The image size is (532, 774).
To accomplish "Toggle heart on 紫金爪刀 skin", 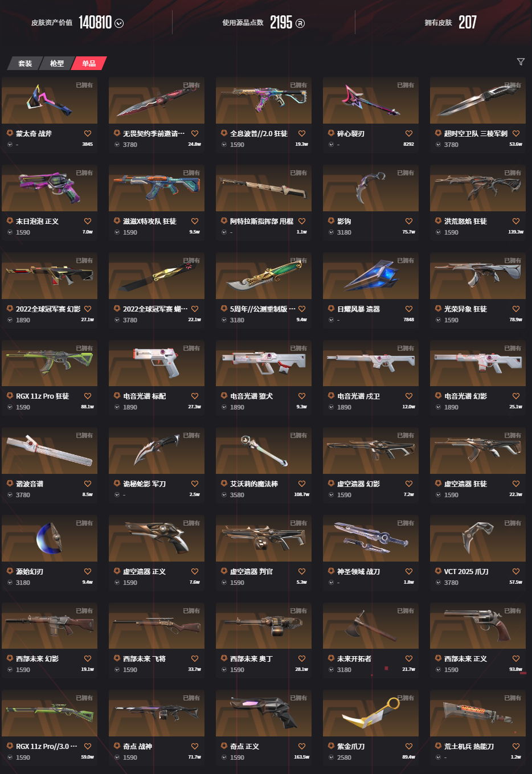I will [x=409, y=746].
